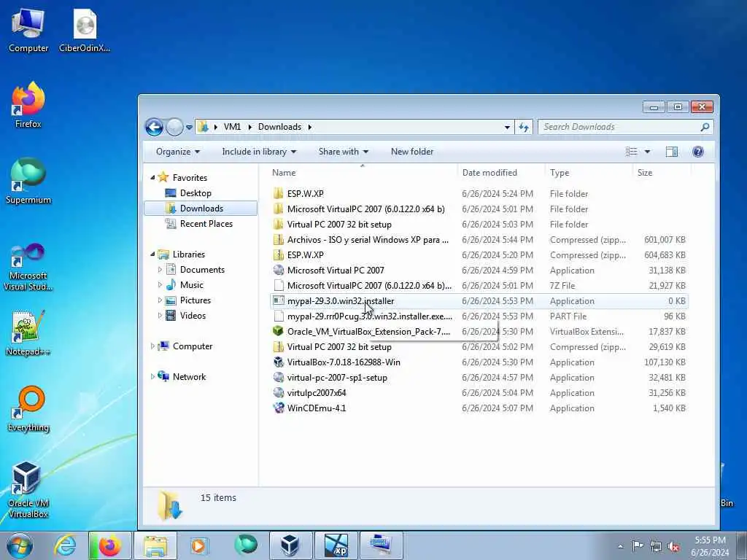Image resolution: width=747 pixels, height=560 pixels.
Task: Click the Windows Explorer taskbar button
Action: tap(155, 545)
